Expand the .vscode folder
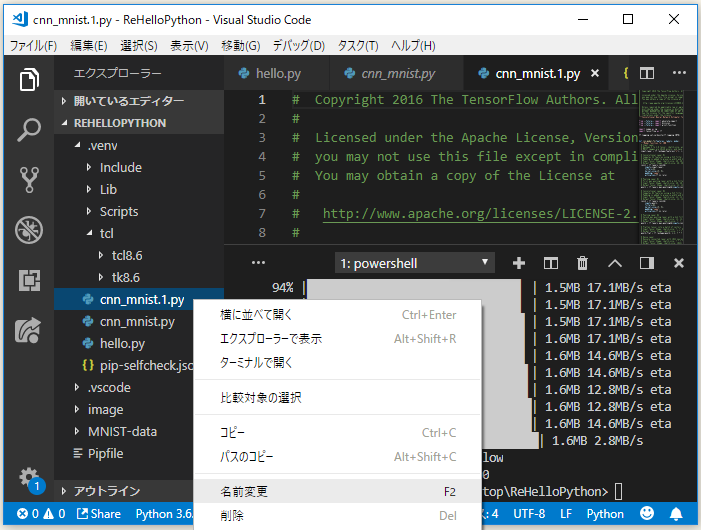 coord(123,387)
